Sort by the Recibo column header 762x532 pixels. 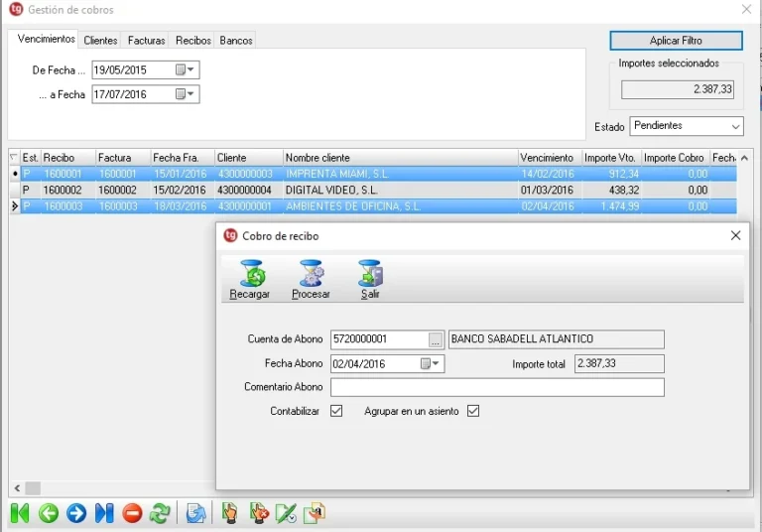point(68,158)
